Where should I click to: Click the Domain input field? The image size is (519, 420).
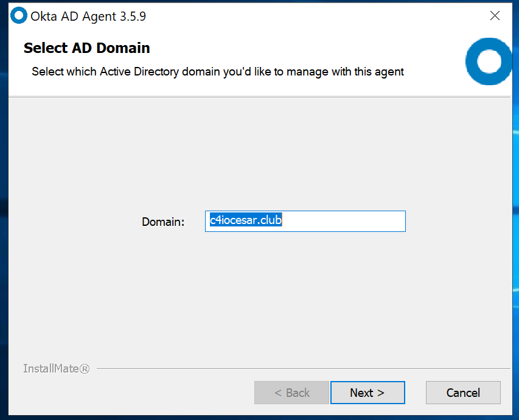coord(305,221)
